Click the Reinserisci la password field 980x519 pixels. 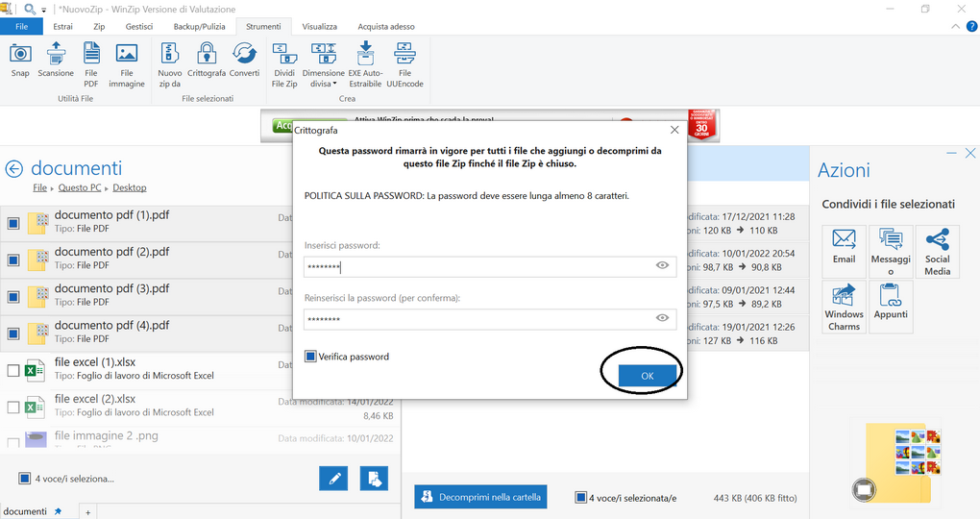[x=490, y=319]
